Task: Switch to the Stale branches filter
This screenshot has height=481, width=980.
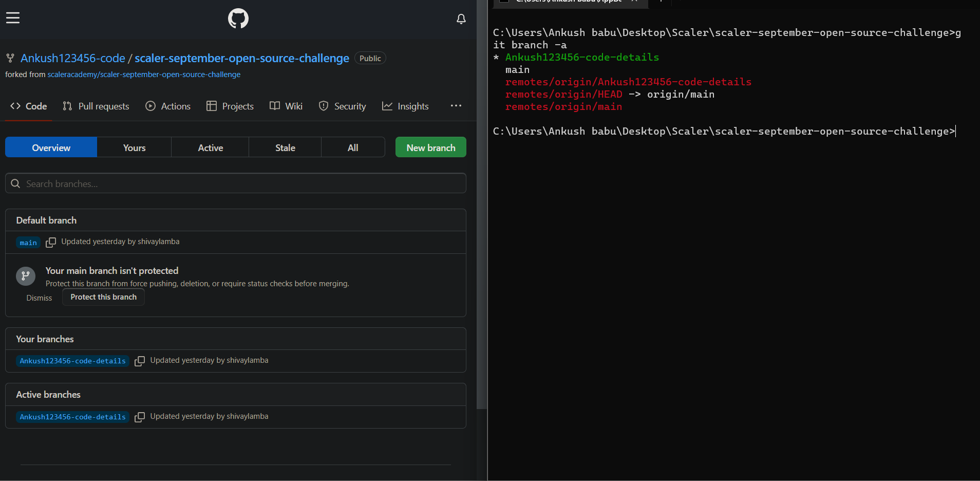Action: [x=285, y=147]
